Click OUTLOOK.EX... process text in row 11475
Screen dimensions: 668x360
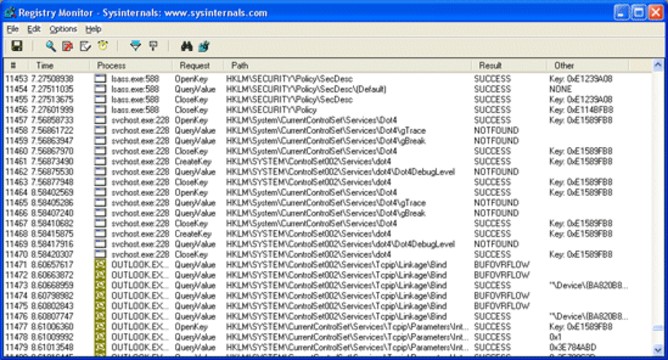point(140,306)
